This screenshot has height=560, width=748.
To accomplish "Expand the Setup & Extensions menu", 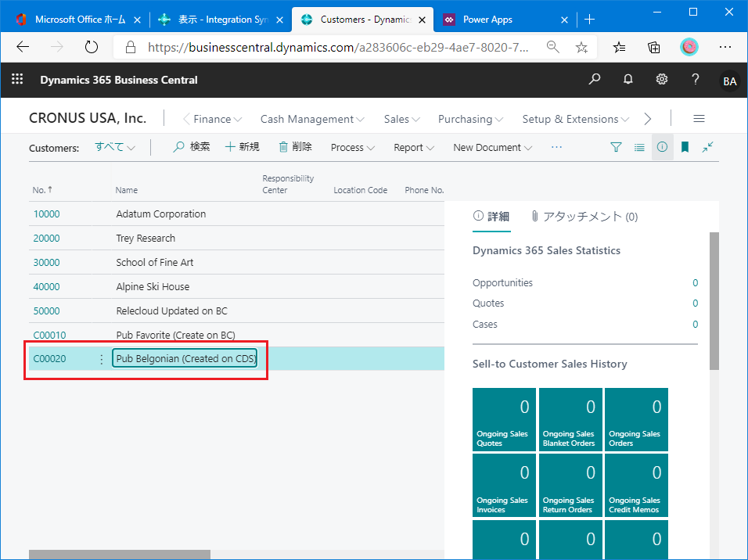I will (x=575, y=119).
